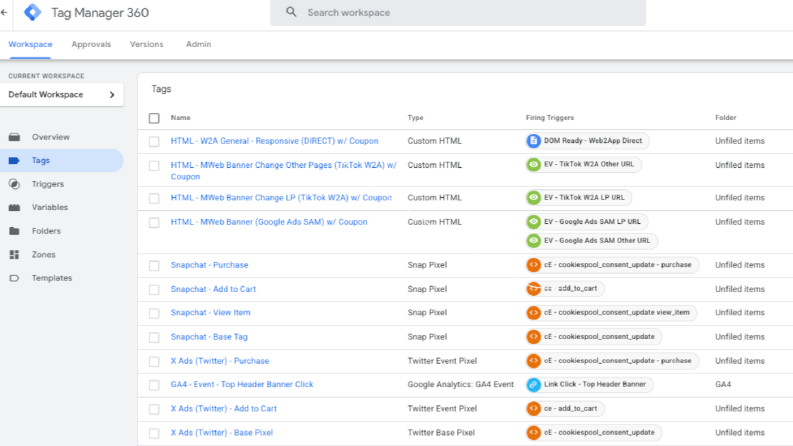Click eye icon for TikTok W2A LP URL
The height and width of the screenshot is (446, 793).
[534, 197]
